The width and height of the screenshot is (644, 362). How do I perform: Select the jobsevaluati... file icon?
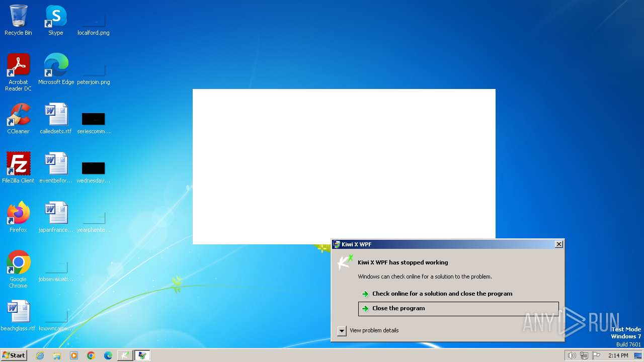(56, 267)
